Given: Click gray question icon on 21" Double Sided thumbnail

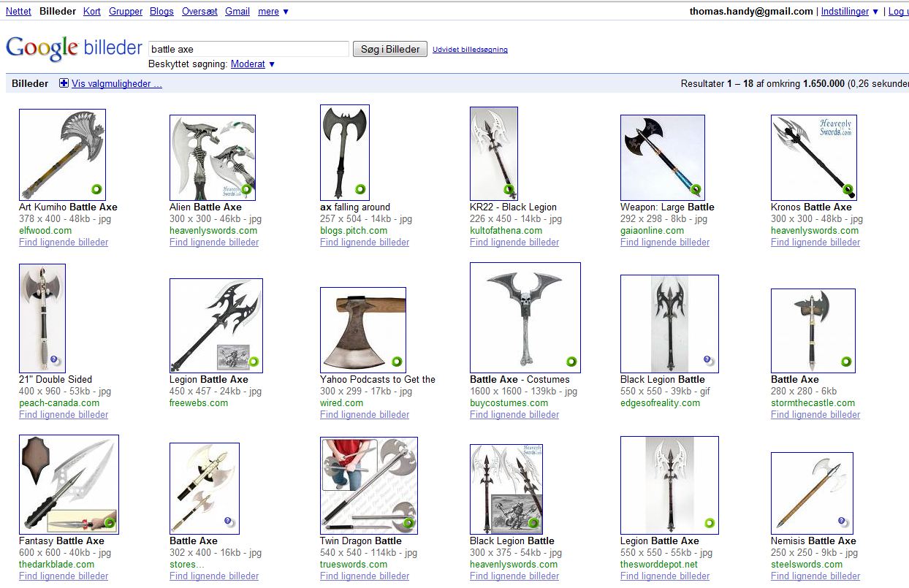Looking at the screenshot, I should (x=56, y=361).
